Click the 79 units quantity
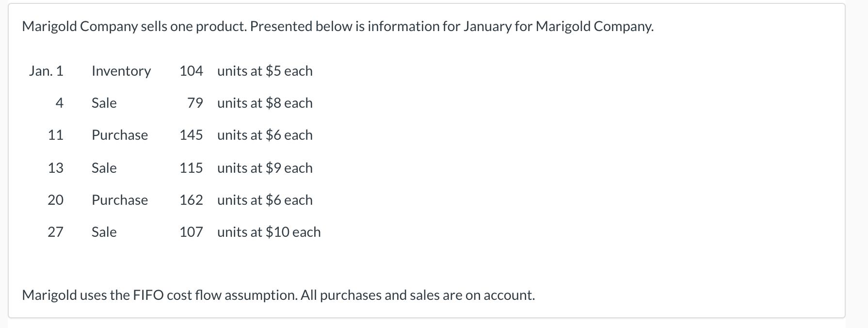 (x=195, y=103)
